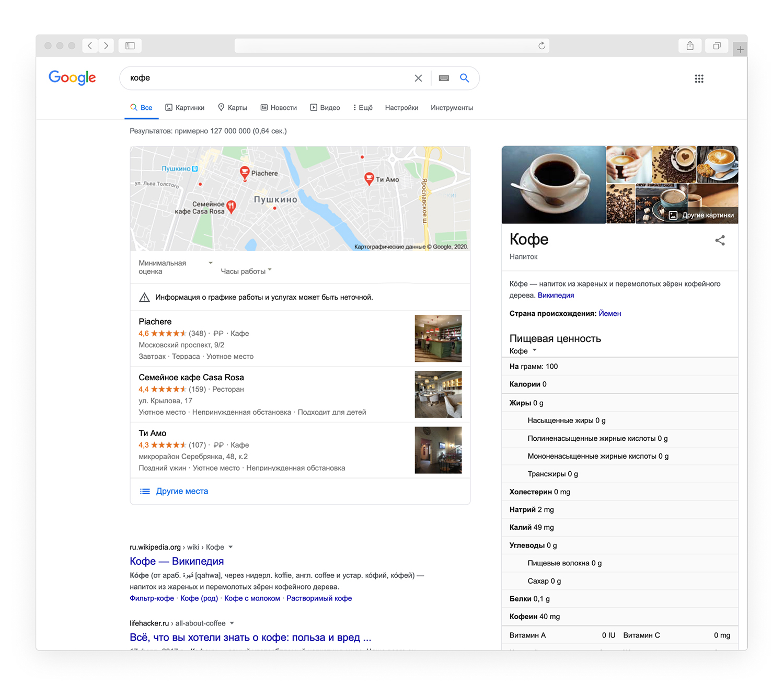Open the Кофе — Википедия result

tap(177, 561)
